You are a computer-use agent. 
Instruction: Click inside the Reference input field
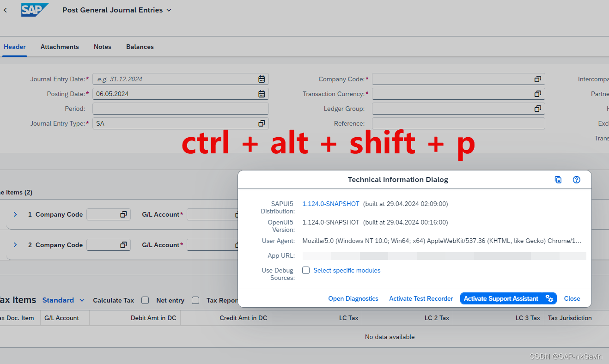(x=457, y=123)
